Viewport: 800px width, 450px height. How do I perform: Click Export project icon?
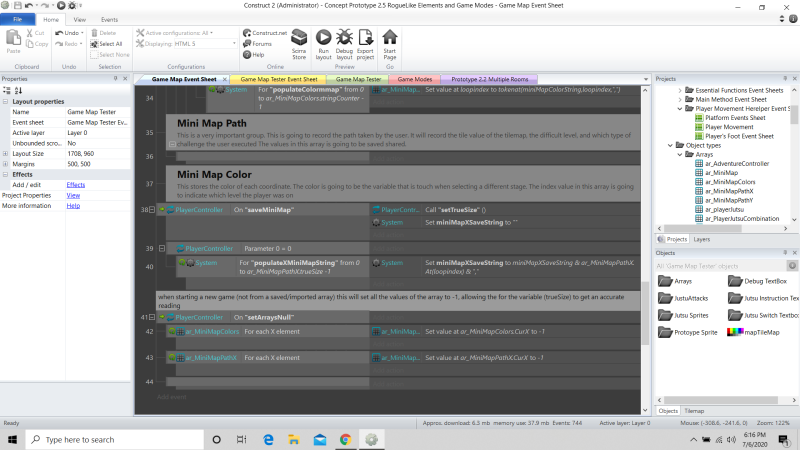[365, 38]
